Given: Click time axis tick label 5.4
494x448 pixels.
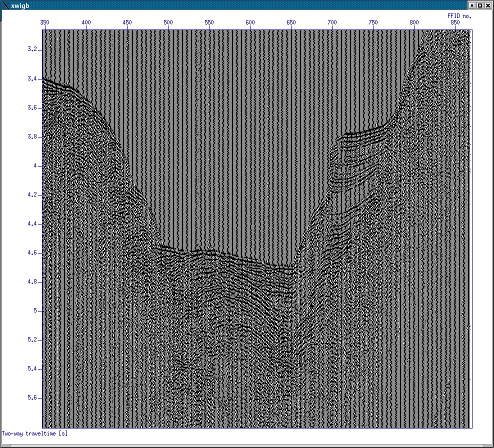Looking at the screenshot, I should tap(32, 368).
